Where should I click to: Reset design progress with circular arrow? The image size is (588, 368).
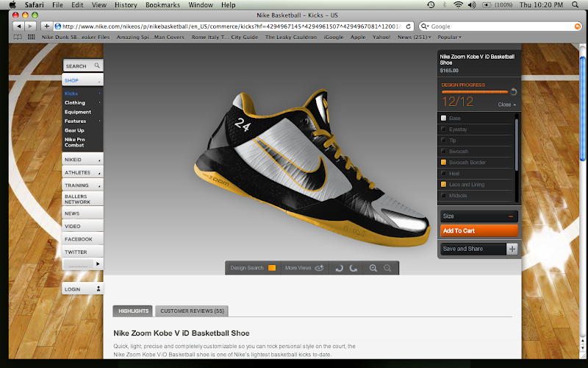513,91
